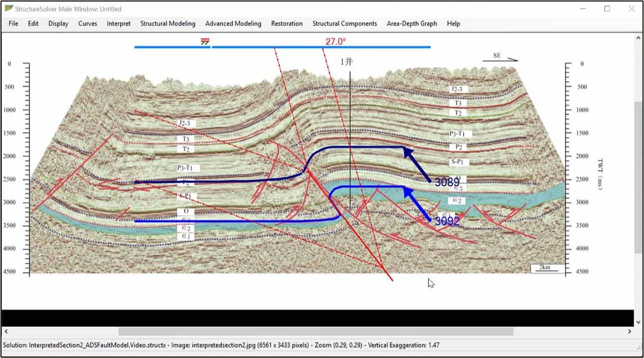Click the 2km scale bar
Image resolution: width=644 pixels, height=358 pixels.
547,268
